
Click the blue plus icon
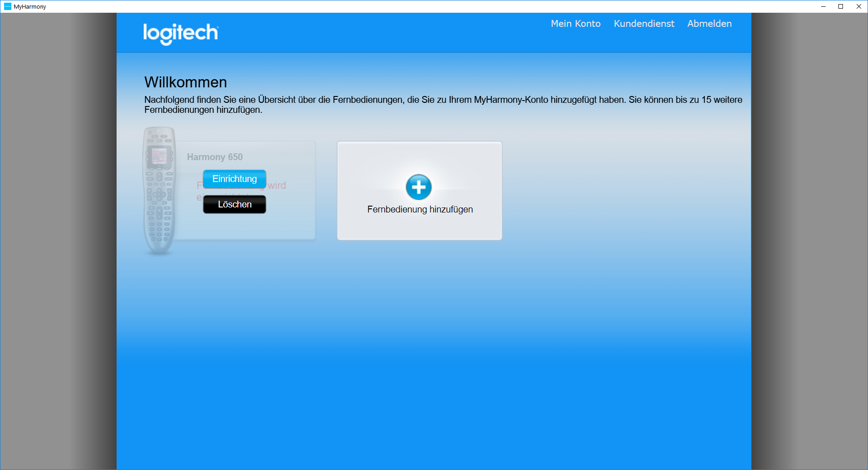419,187
